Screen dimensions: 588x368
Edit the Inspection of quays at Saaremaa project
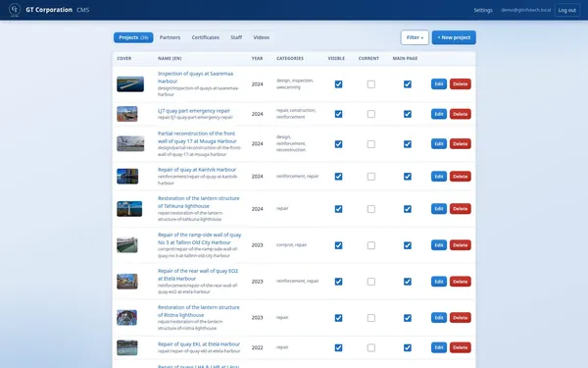coord(439,84)
